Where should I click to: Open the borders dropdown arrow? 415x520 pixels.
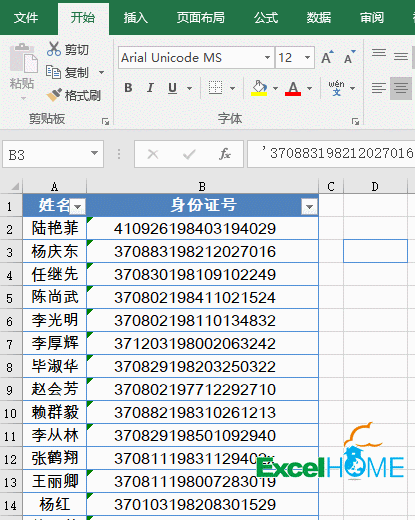point(233,88)
